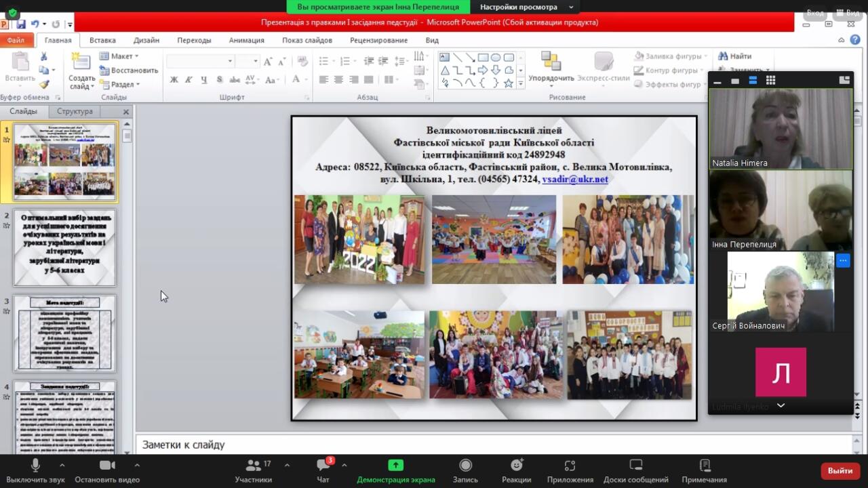Click more options on Сергій Войналович video

843,260
